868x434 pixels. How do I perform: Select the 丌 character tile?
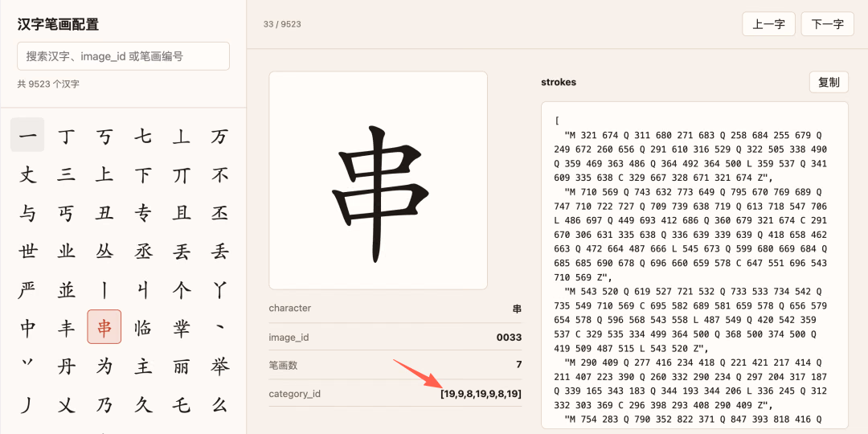click(182, 174)
